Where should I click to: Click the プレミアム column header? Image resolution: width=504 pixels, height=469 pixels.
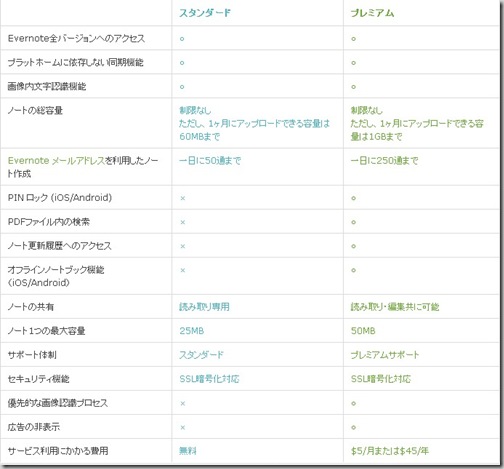coord(372,13)
